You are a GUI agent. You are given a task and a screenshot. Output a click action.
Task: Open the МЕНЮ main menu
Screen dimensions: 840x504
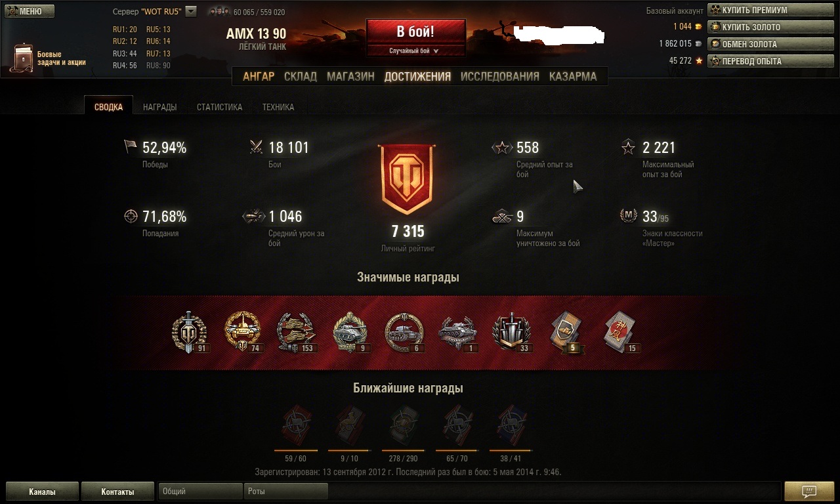coord(30,11)
